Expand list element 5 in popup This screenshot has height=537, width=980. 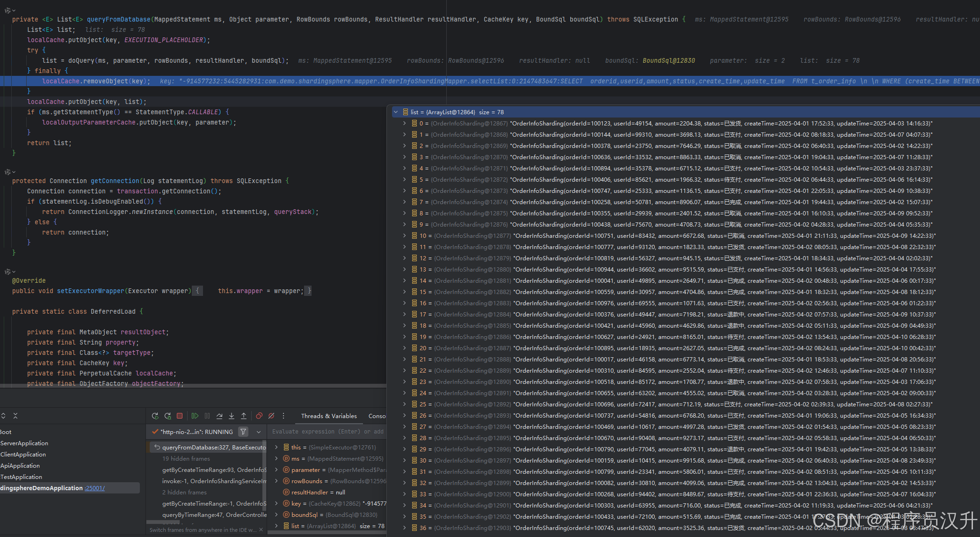[405, 180]
